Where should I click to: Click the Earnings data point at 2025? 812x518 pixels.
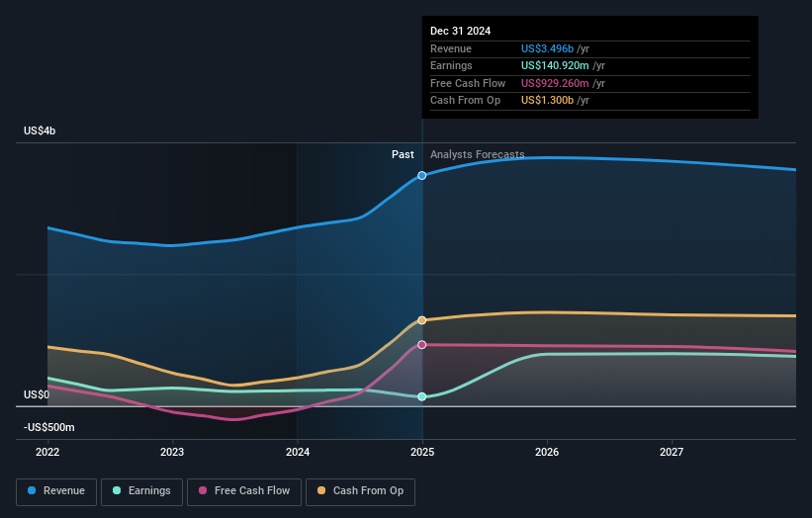[x=422, y=397]
